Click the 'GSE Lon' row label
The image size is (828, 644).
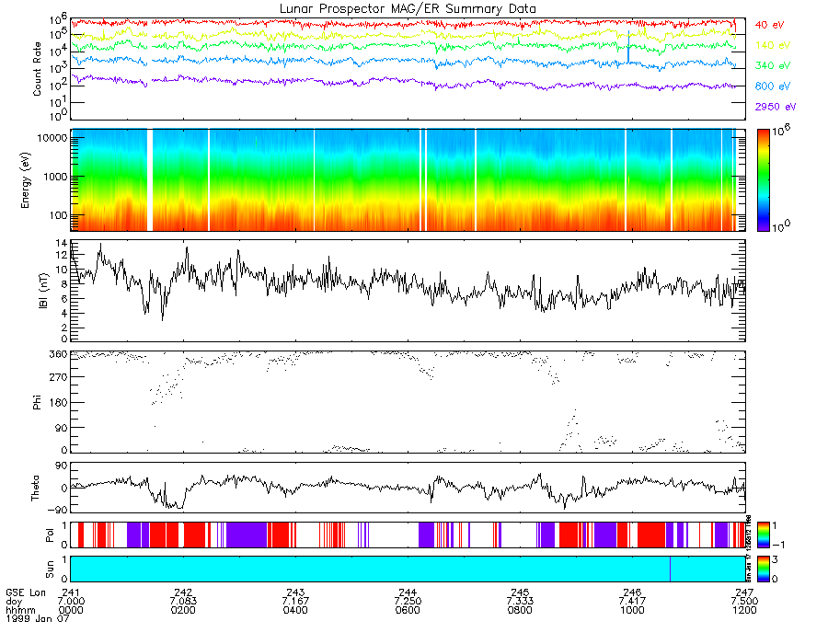26,592
